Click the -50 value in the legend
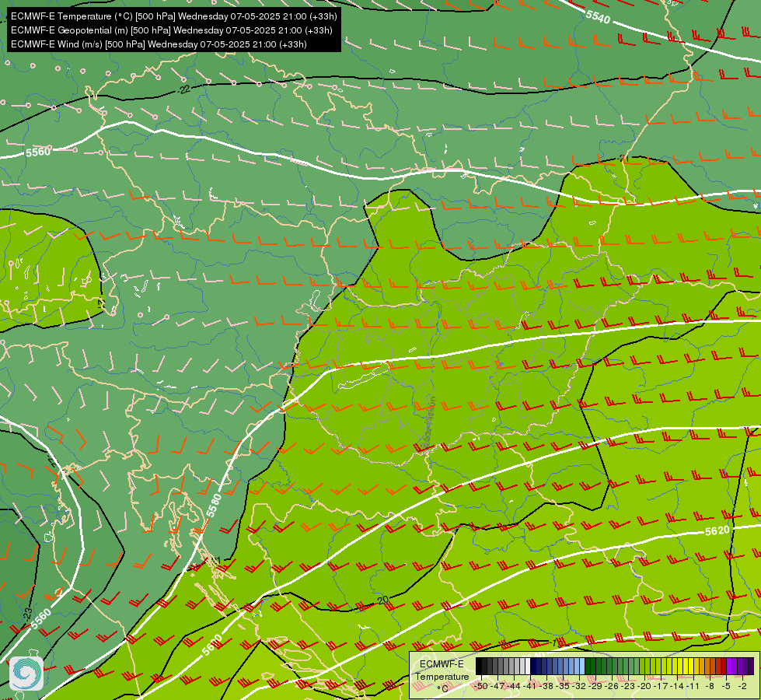The height and width of the screenshot is (700, 761). [481, 686]
